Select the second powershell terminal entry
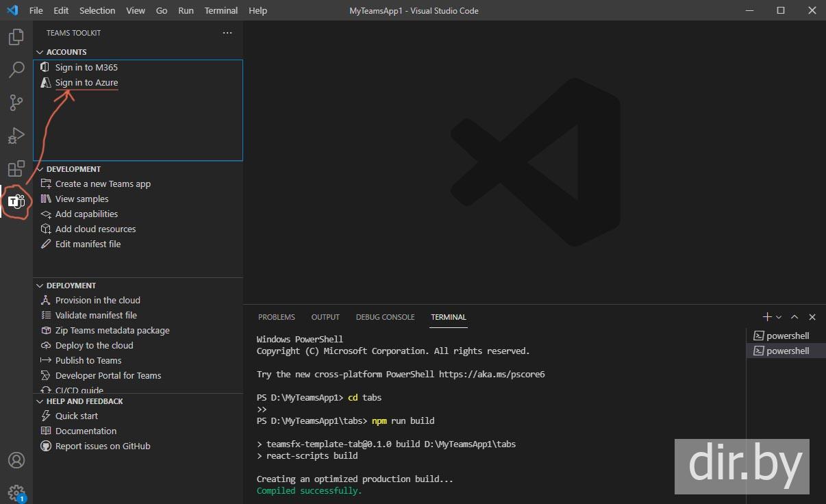 (x=787, y=351)
